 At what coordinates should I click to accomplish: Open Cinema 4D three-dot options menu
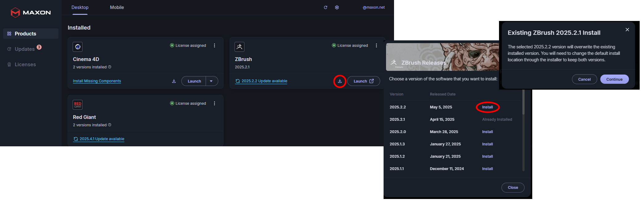click(x=215, y=46)
